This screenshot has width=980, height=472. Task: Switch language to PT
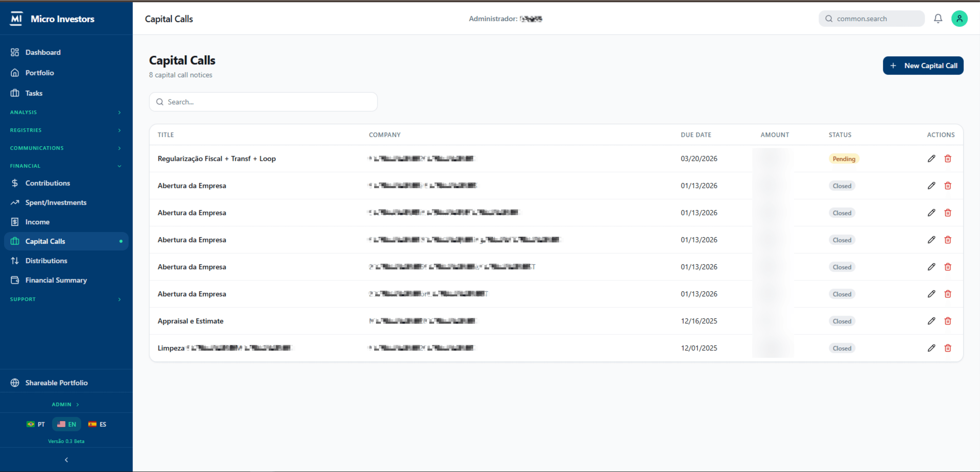(x=36, y=424)
